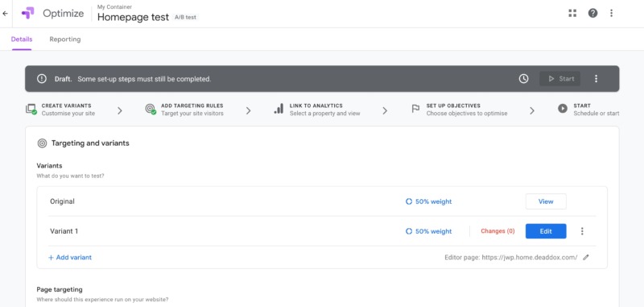
Task: Click the My Container label
Action: (114, 6)
